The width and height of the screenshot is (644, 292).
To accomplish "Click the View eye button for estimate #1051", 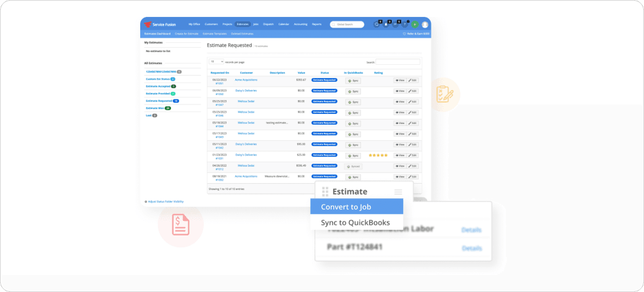I will pos(400,81).
